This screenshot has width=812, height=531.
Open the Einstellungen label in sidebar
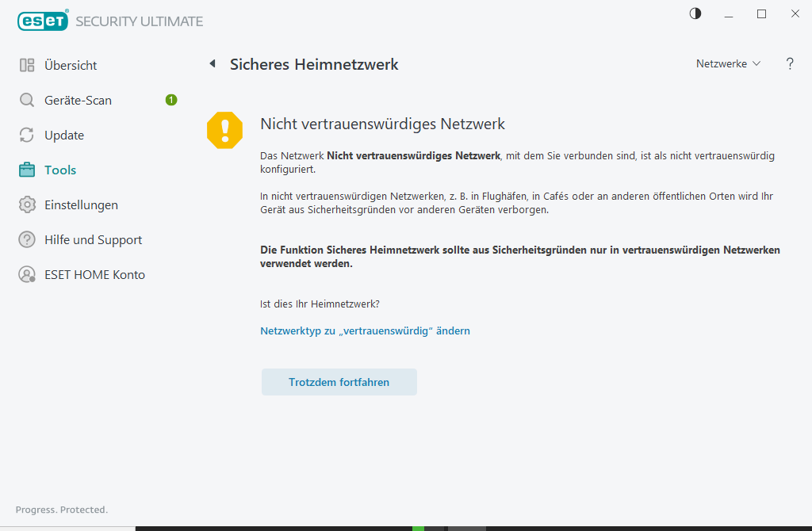[82, 205]
